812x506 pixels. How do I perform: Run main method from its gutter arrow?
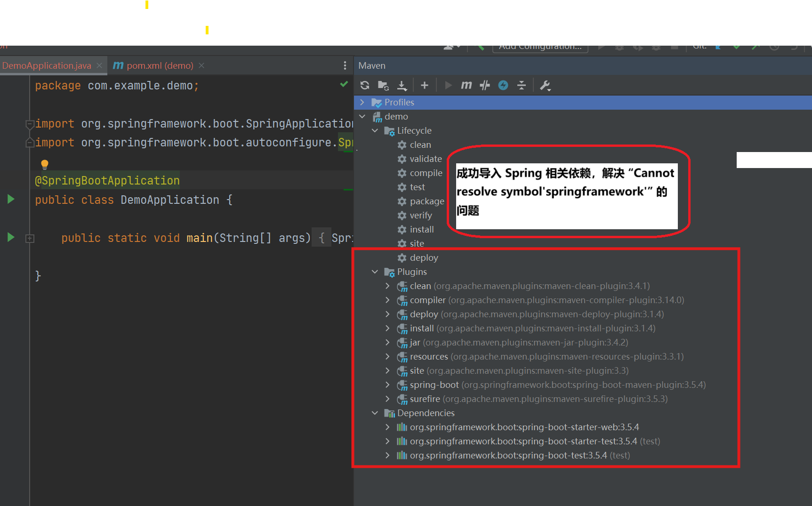[x=11, y=237]
